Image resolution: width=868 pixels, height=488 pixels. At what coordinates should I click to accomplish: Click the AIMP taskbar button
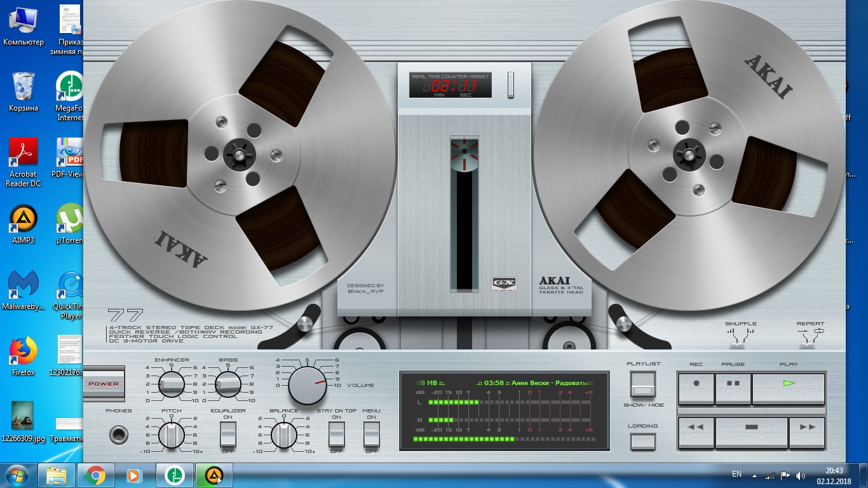coord(214,475)
